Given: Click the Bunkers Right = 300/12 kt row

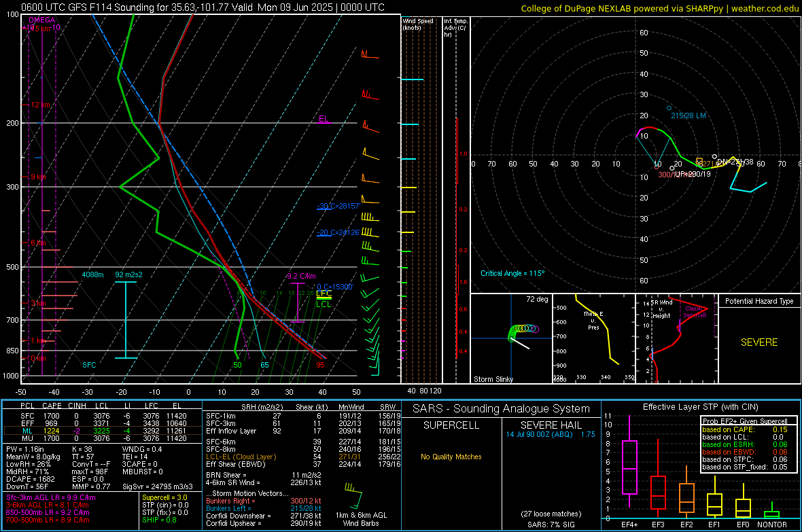Looking at the screenshot, I should click(264, 501).
